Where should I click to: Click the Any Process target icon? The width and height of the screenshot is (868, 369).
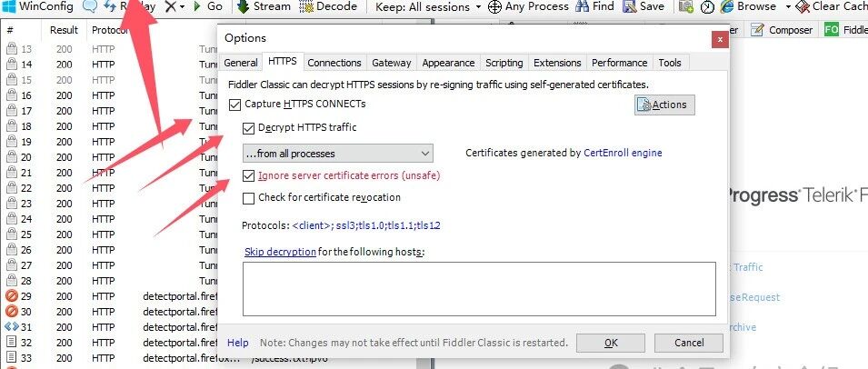tap(494, 7)
